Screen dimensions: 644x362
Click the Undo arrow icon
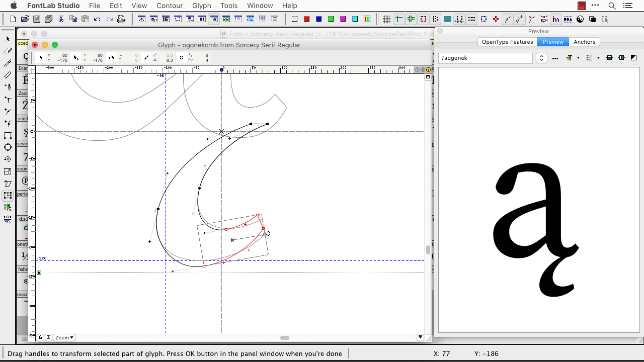97,19
